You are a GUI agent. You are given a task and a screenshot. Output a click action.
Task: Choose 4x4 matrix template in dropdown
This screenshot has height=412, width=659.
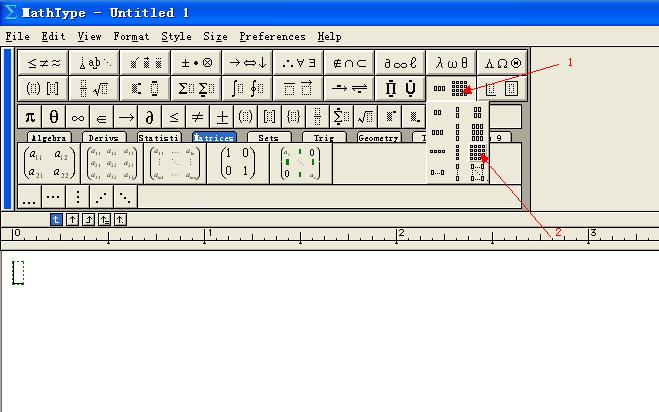[477, 153]
